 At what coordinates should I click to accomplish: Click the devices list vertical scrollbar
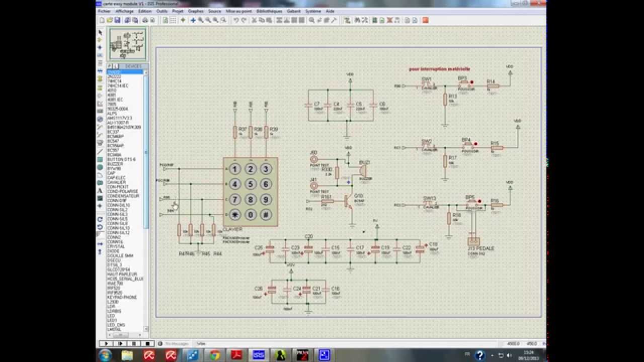(x=146, y=201)
